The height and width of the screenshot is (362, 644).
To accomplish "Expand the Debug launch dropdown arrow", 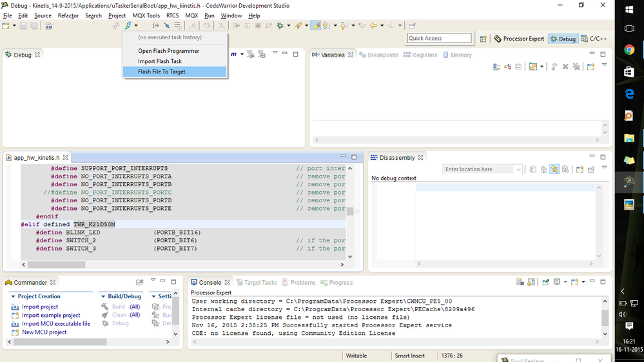I will coord(288,26).
